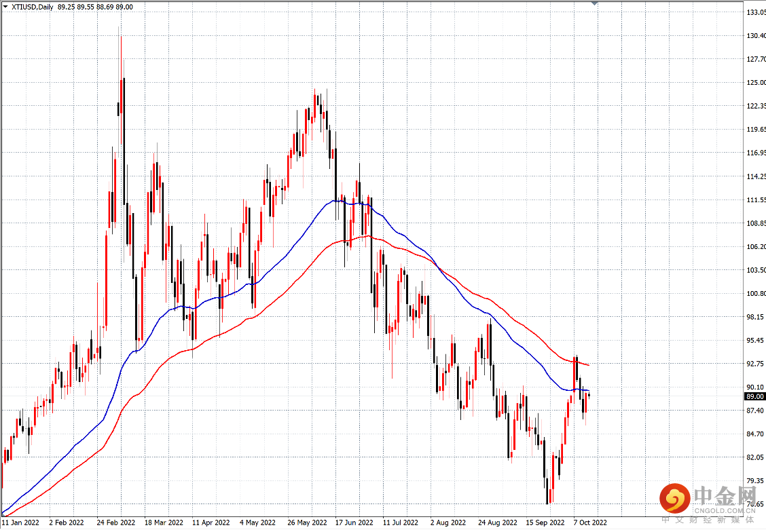
Task: Click the 2 Feb 2022 date label
Action: coord(67,522)
